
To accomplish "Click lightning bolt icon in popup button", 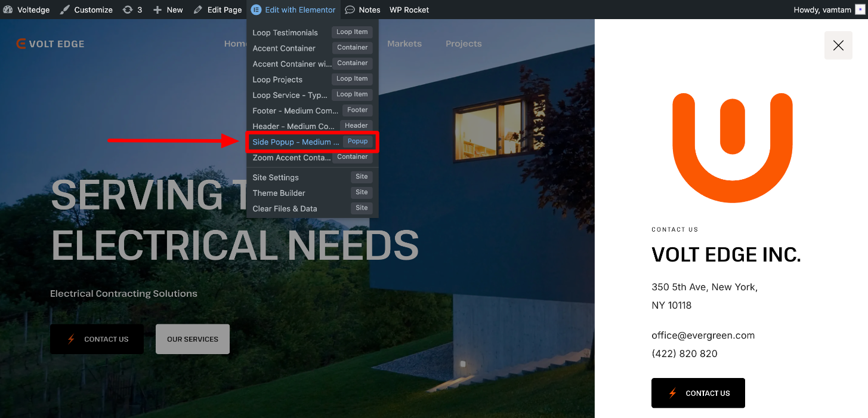I will (673, 393).
